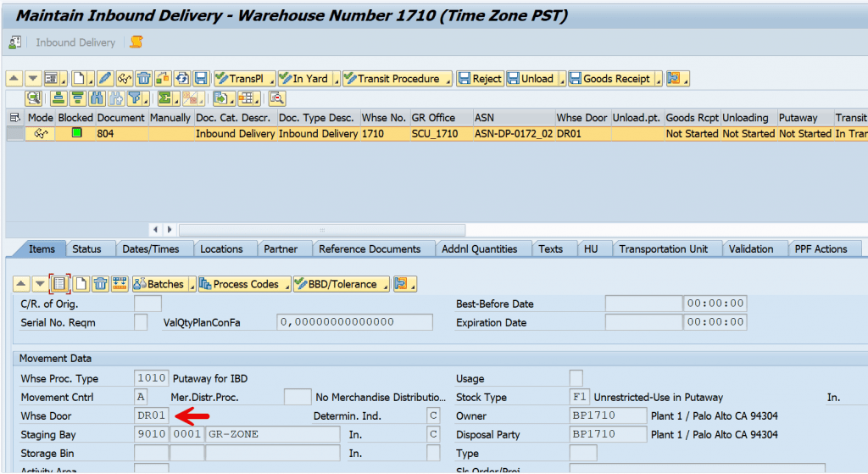
Task: Click the item toolbar split item icon
Action: coord(120,284)
